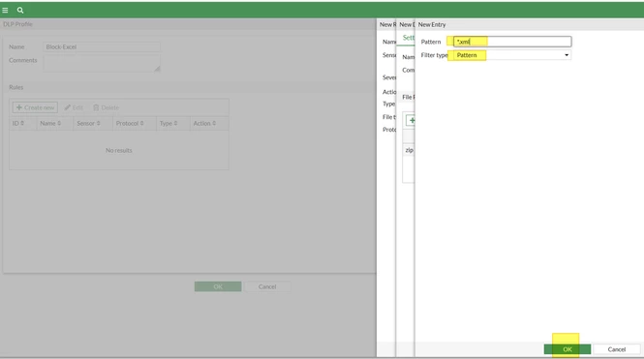Click the 'DLP Profile' page title
Screen dimensions: 644x359
(x=17, y=24)
